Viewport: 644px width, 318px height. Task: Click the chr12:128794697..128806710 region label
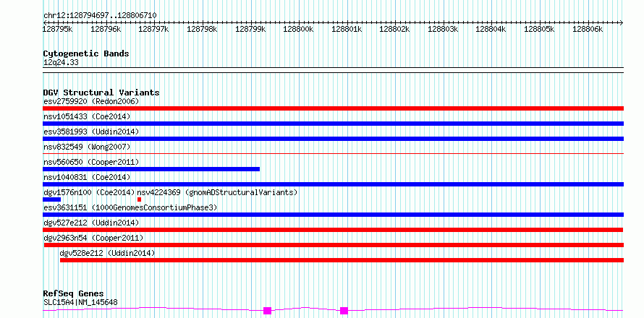(100, 16)
